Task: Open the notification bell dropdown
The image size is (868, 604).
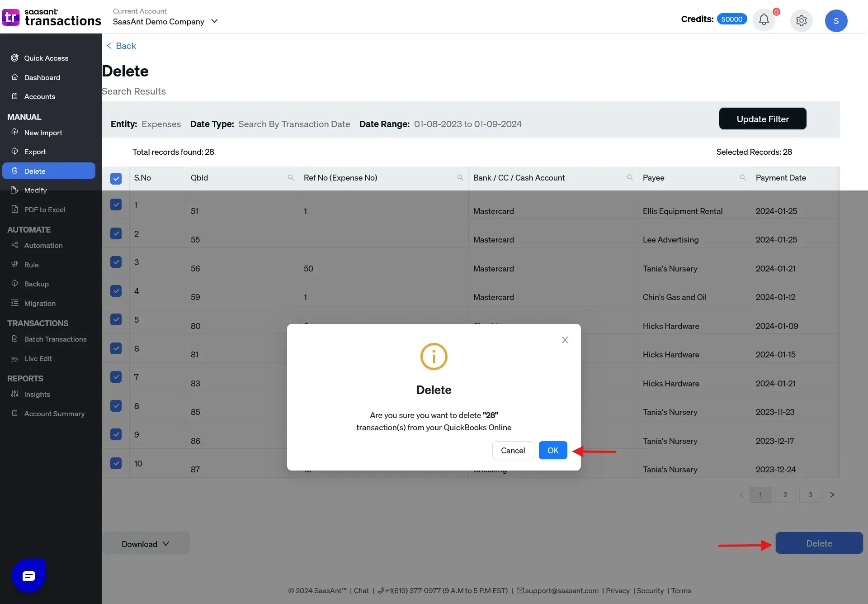Action: pyautogui.click(x=764, y=20)
